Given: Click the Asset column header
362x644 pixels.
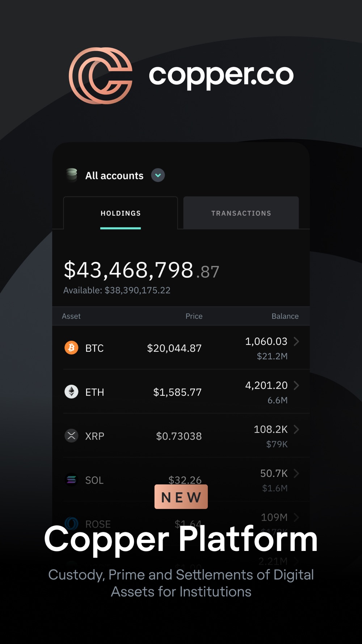Looking at the screenshot, I should tap(71, 316).
